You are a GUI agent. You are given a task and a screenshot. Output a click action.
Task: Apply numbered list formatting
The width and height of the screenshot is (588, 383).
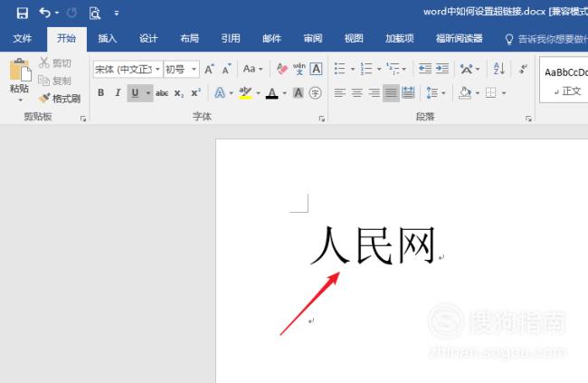(366, 69)
